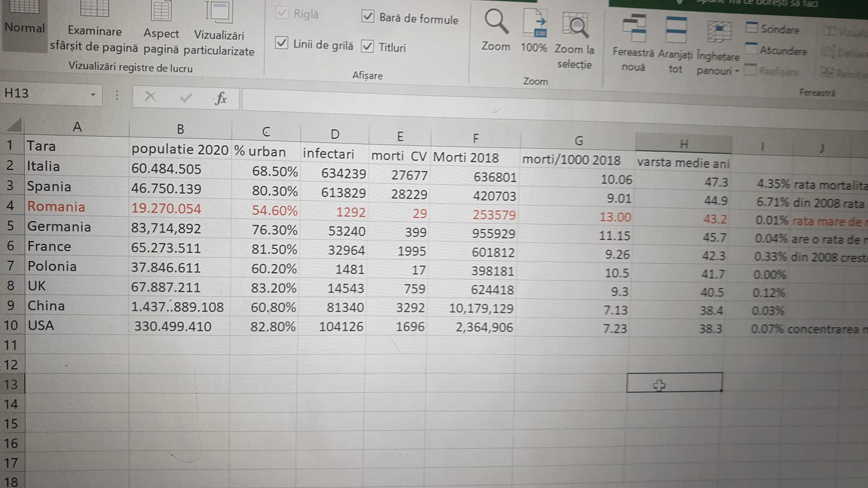Set zoom to 100%

click(534, 27)
